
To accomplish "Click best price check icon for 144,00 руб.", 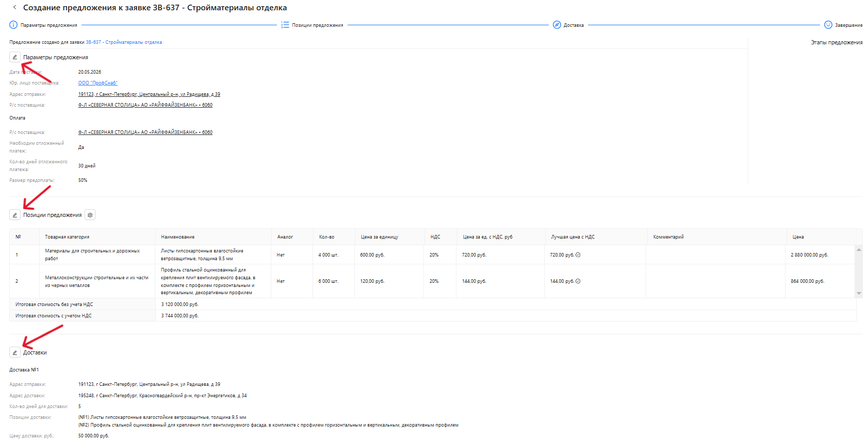I will (x=578, y=281).
